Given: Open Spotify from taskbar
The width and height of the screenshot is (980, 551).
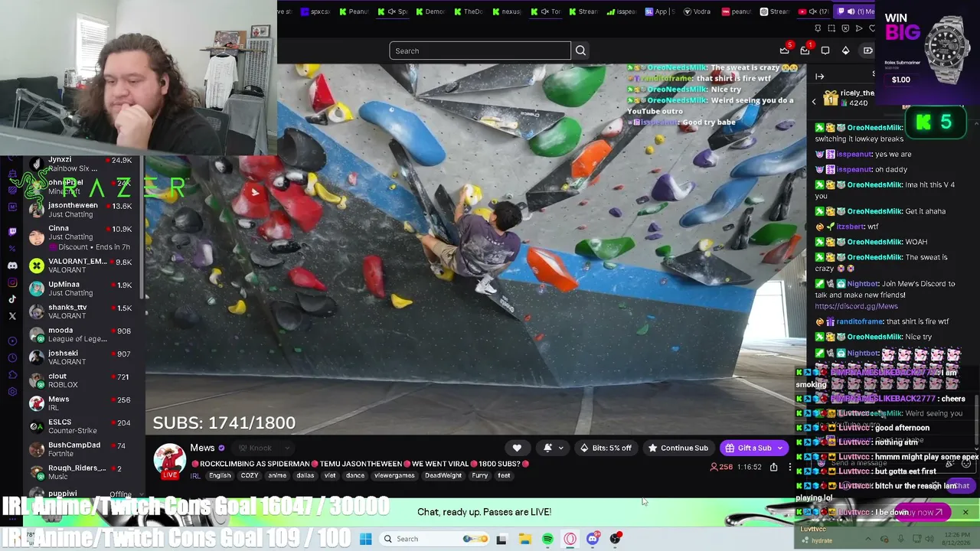Looking at the screenshot, I should [x=547, y=539].
